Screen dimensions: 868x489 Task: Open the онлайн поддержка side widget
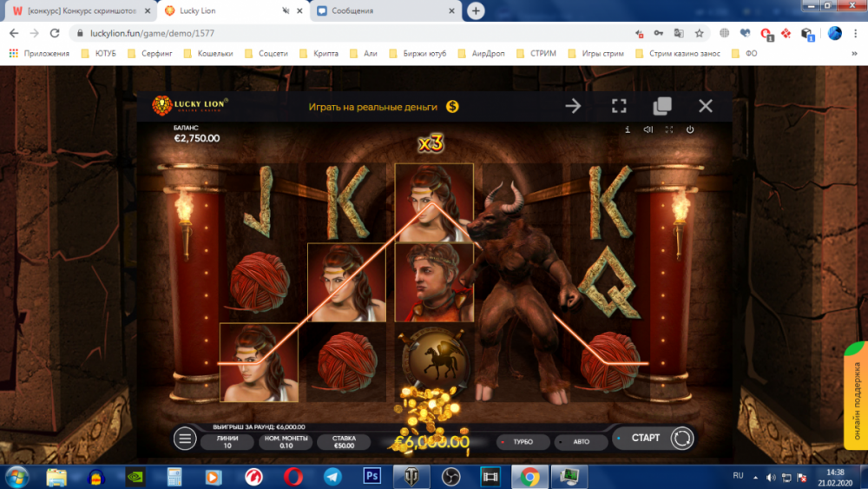856,381
